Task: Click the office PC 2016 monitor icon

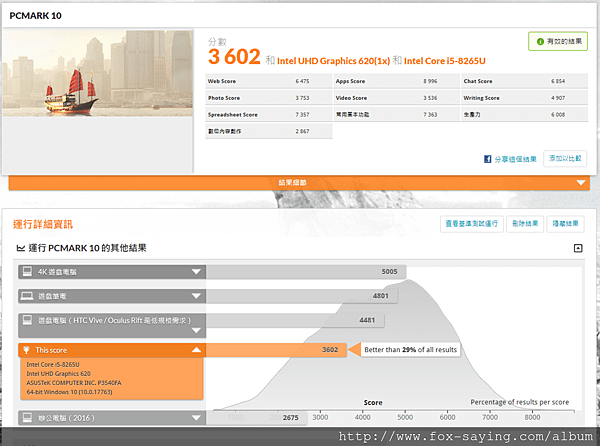Action: click(x=27, y=418)
